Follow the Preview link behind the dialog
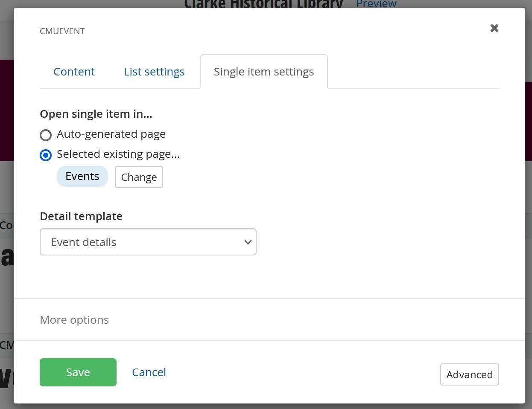 coord(376,4)
